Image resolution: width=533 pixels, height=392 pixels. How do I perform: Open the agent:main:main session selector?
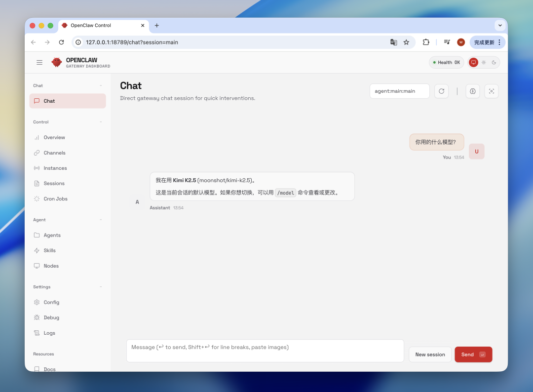pyautogui.click(x=399, y=91)
